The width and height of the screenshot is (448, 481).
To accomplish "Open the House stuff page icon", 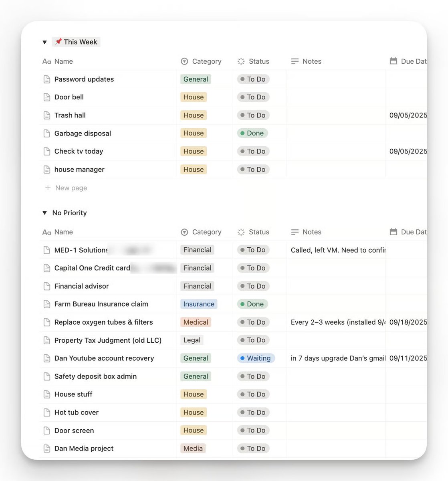I will (47, 394).
